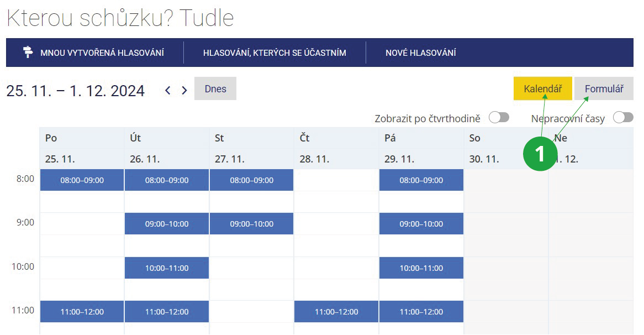Click the "Kterou schůzku? Tudle" page title
The image size is (644, 335).
pos(120,18)
